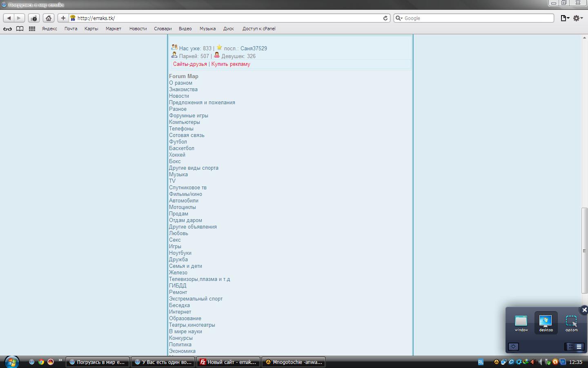588x368 pixels.
Task: Select the window capture mode
Action: (x=521, y=323)
